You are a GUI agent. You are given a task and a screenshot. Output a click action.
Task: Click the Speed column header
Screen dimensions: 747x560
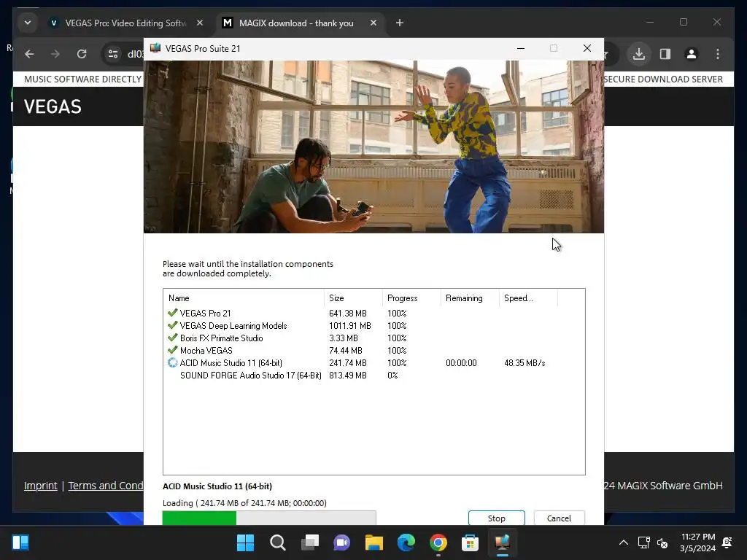pos(528,298)
